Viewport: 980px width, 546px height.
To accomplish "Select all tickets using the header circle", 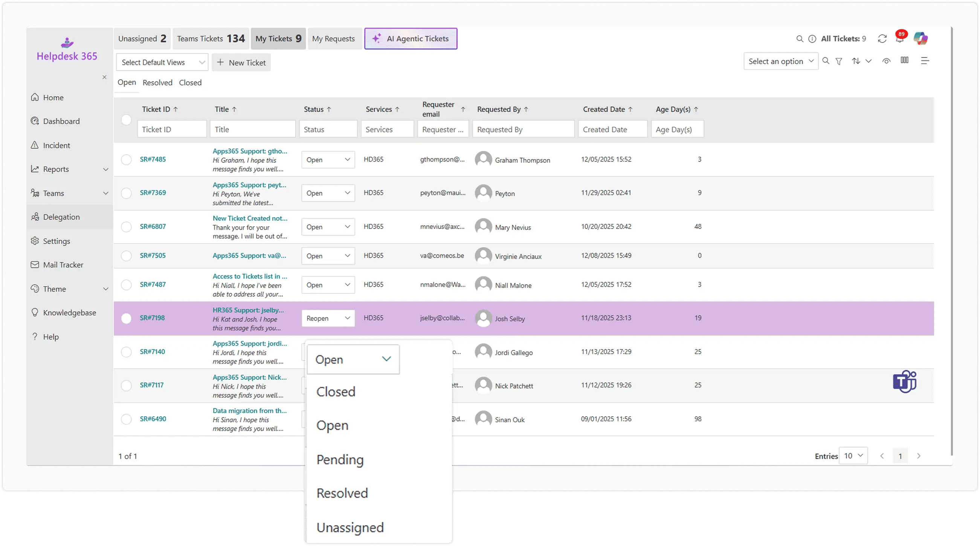I will (126, 120).
